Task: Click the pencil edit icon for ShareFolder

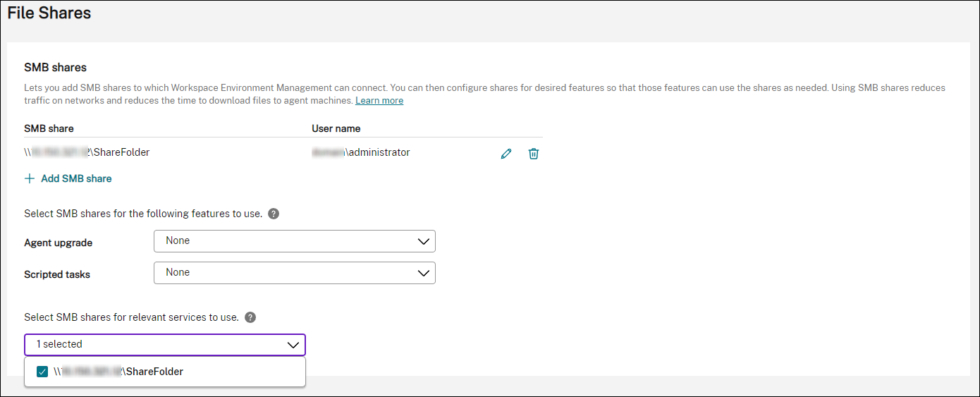Action: point(506,154)
